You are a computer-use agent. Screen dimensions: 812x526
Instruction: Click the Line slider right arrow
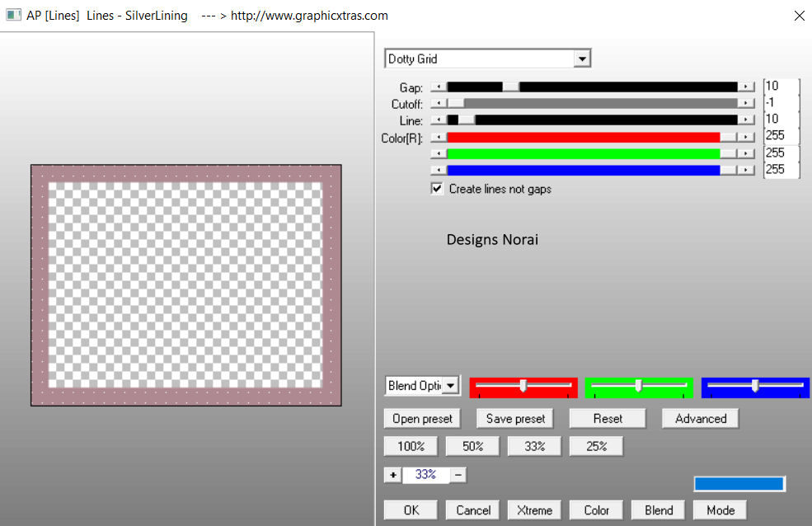tap(746, 120)
